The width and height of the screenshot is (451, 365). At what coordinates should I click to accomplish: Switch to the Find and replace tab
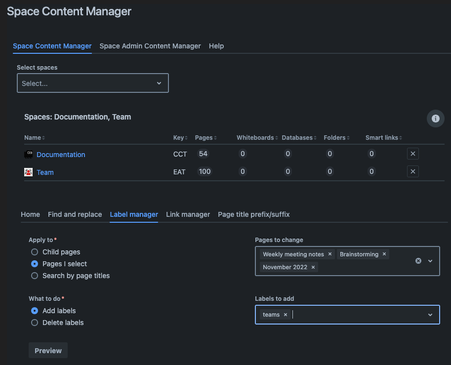point(75,214)
